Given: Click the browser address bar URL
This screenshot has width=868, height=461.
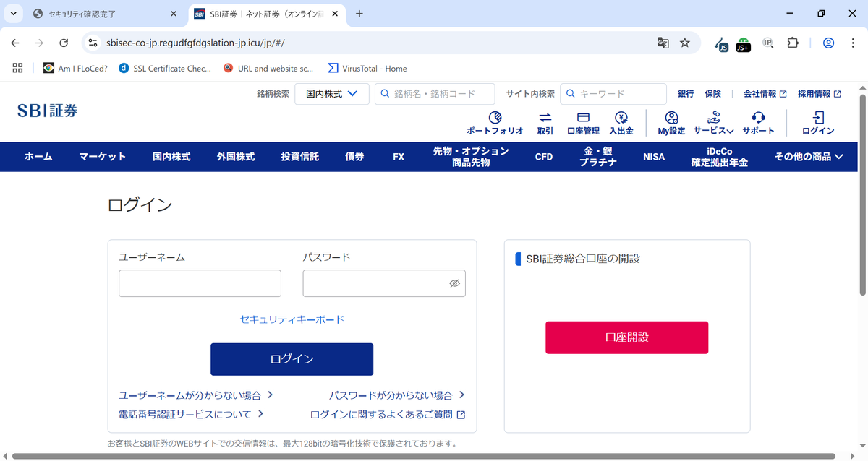Looking at the screenshot, I should tap(195, 43).
